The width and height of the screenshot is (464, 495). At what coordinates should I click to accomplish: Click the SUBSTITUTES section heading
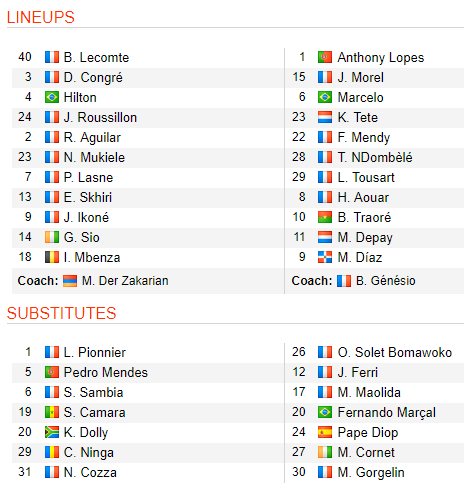click(x=62, y=313)
